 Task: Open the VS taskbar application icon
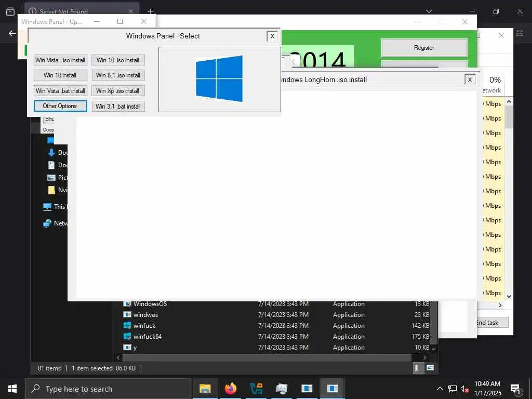pos(256,389)
